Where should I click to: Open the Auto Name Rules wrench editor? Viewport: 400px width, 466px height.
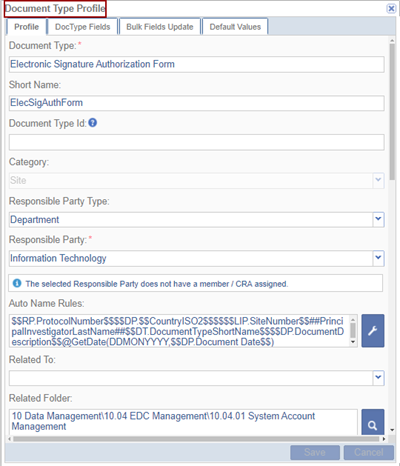tap(373, 331)
